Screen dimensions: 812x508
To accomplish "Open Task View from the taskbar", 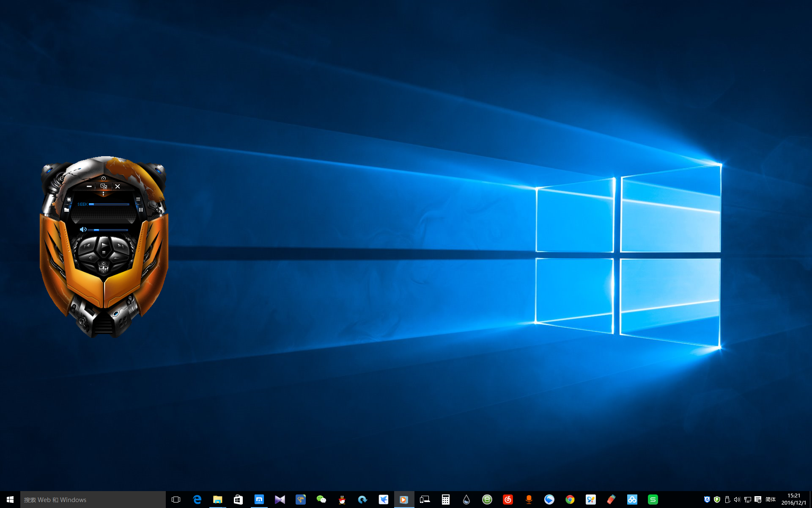I will click(176, 500).
